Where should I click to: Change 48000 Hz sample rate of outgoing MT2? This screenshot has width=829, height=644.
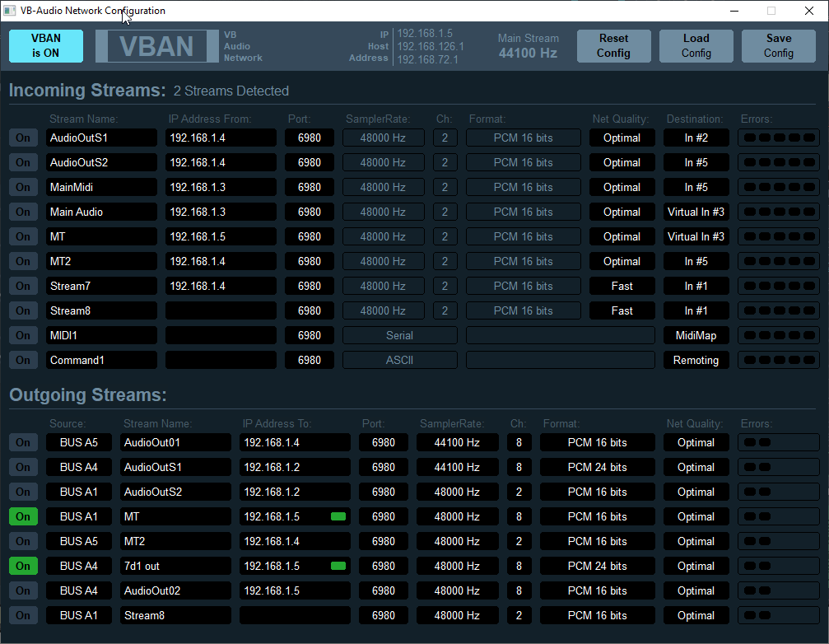458,541
